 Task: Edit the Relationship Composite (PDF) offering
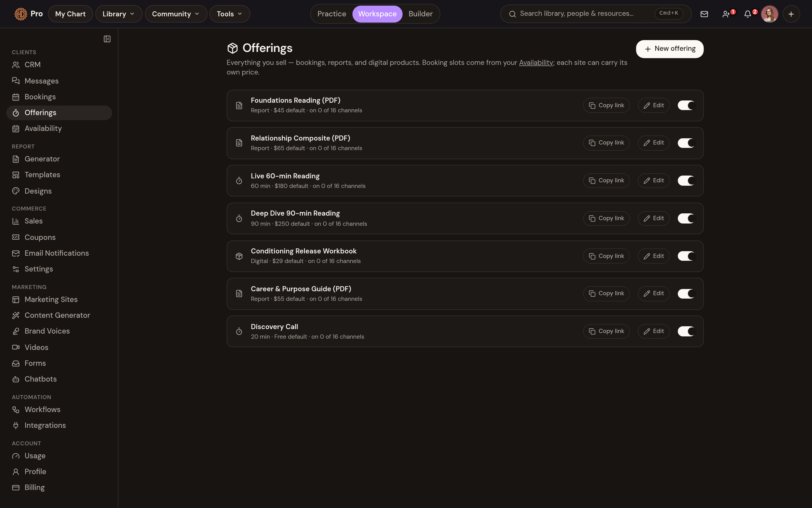pyautogui.click(x=653, y=143)
